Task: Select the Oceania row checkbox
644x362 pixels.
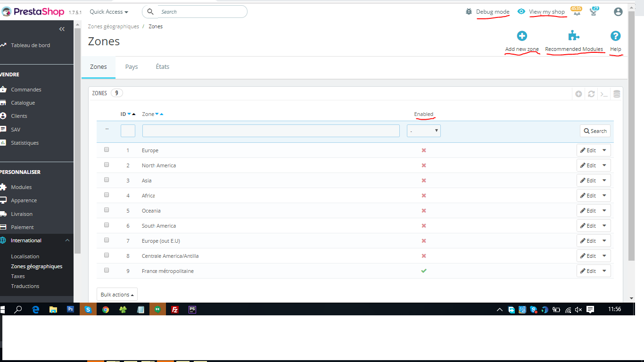Action: point(107,210)
